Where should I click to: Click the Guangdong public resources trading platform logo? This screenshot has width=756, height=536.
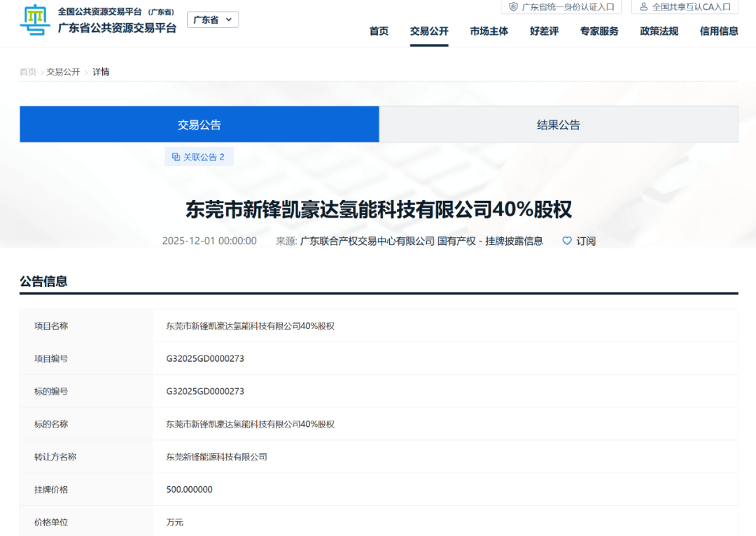pos(35,21)
